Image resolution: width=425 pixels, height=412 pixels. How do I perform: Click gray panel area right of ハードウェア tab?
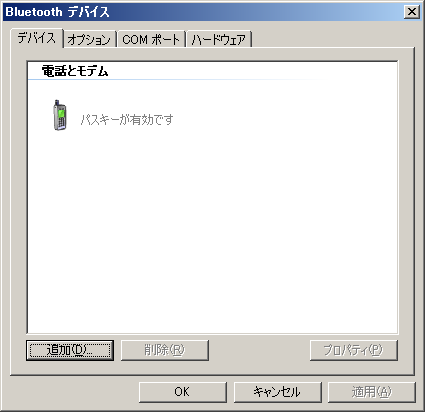(x=333, y=38)
